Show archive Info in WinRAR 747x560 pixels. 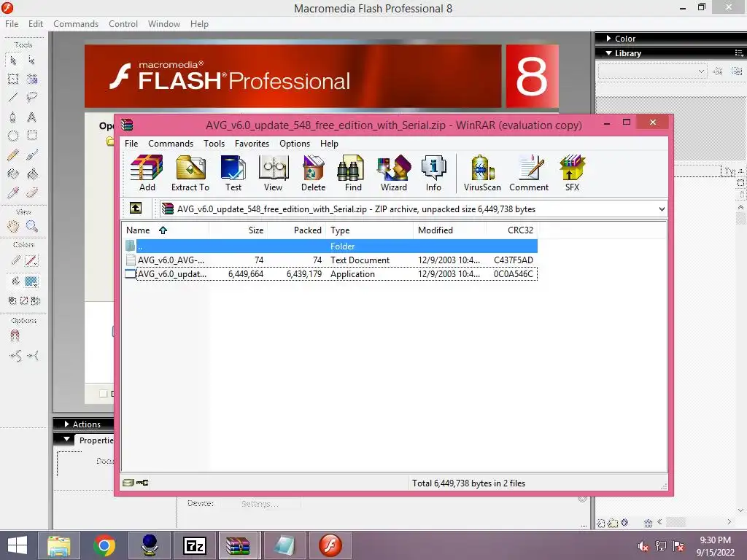tap(433, 174)
